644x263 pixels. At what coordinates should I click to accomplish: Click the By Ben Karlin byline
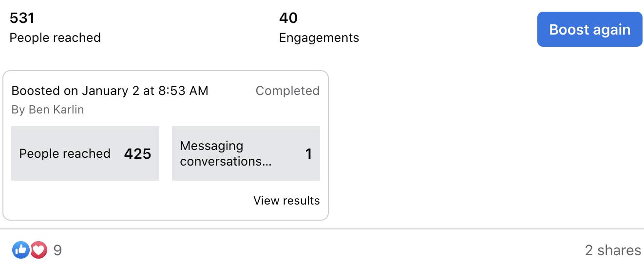coord(48,110)
